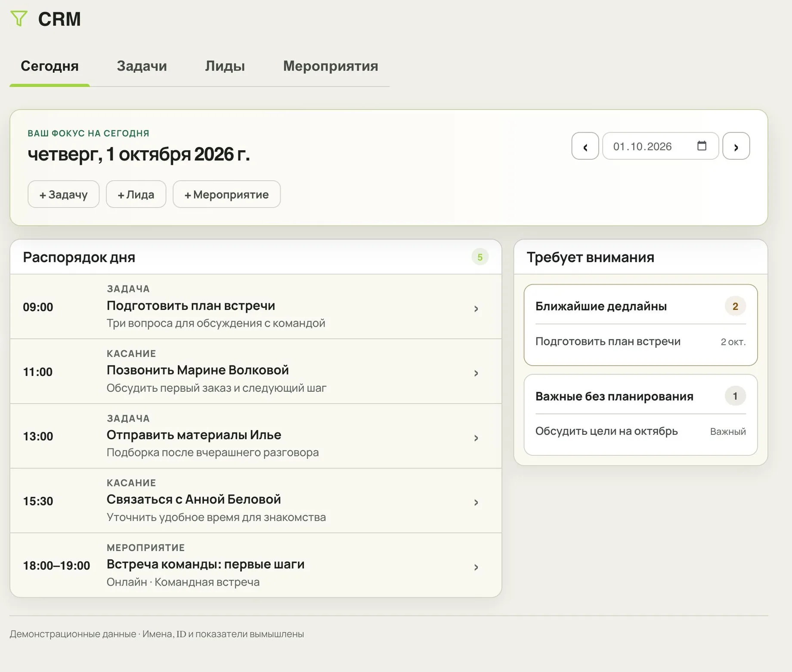Click description Уточнить удобное время для знакомства

point(216,517)
